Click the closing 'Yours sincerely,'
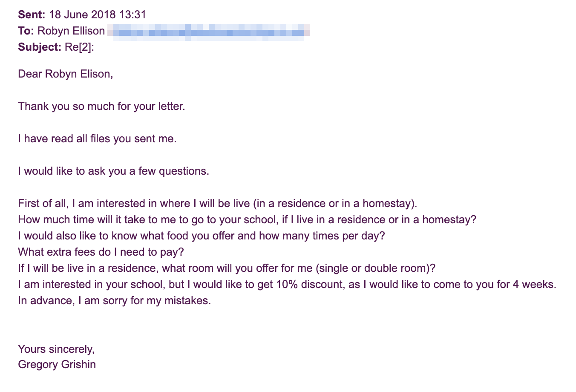Screen dimensions: 576x392 click(56, 349)
